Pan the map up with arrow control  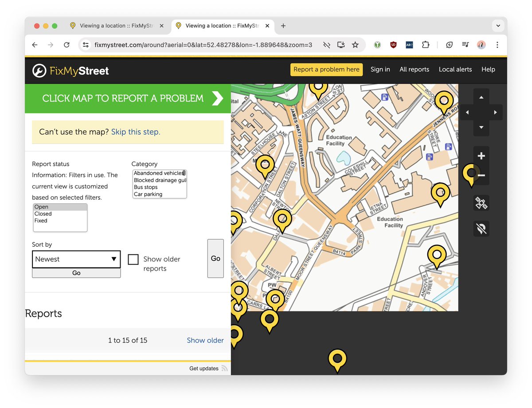point(481,97)
